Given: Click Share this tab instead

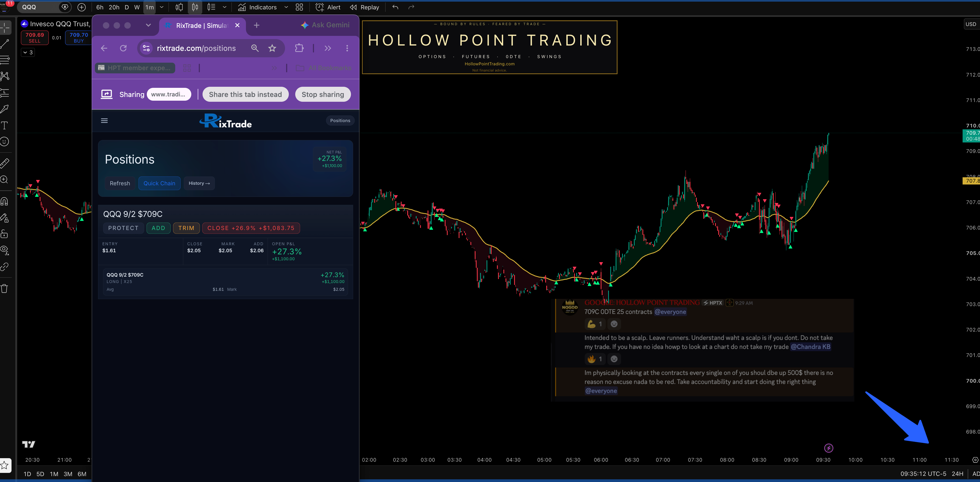Looking at the screenshot, I should coord(245,94).
